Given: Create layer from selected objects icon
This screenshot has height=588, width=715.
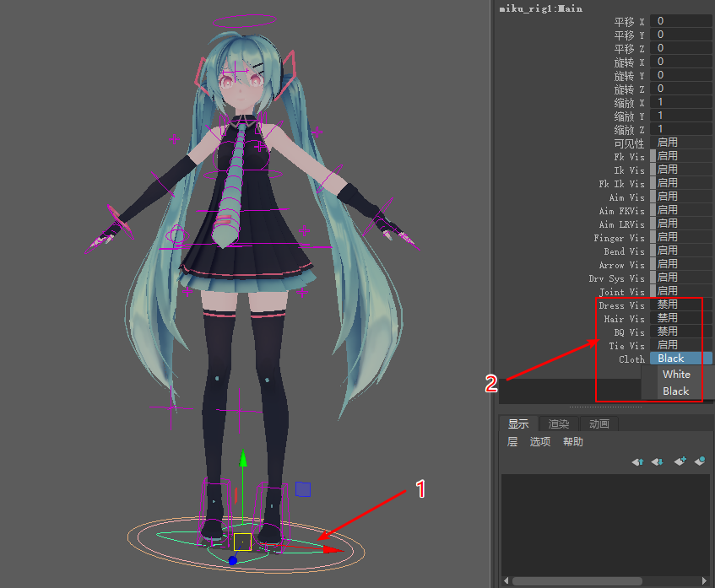Looking at the screenshot, I should 700,461.
